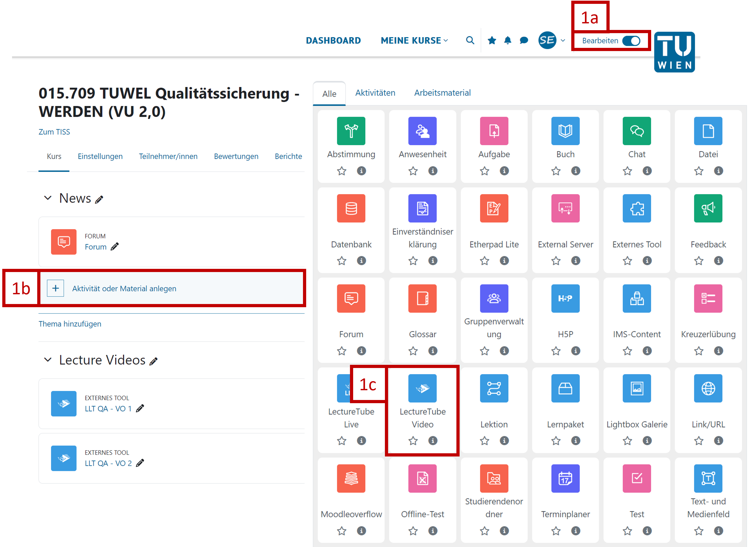This screenshot has height=547, width=756.
Task: Toggle the Bearbeiten edit mode switch
Action: [x=631, y=41]
